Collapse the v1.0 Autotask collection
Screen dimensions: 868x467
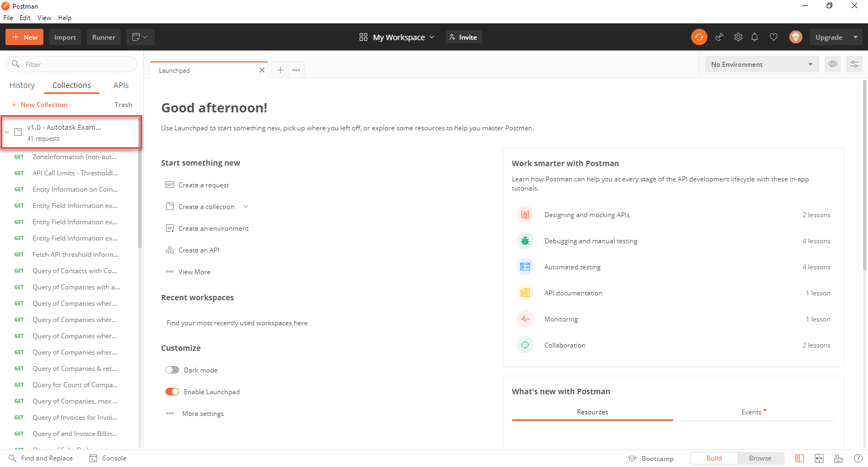coord(7,132)
